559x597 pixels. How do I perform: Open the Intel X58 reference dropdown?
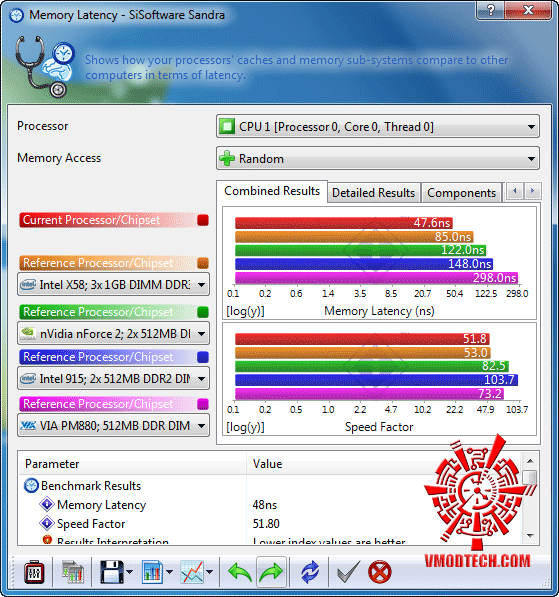(113, 284)
